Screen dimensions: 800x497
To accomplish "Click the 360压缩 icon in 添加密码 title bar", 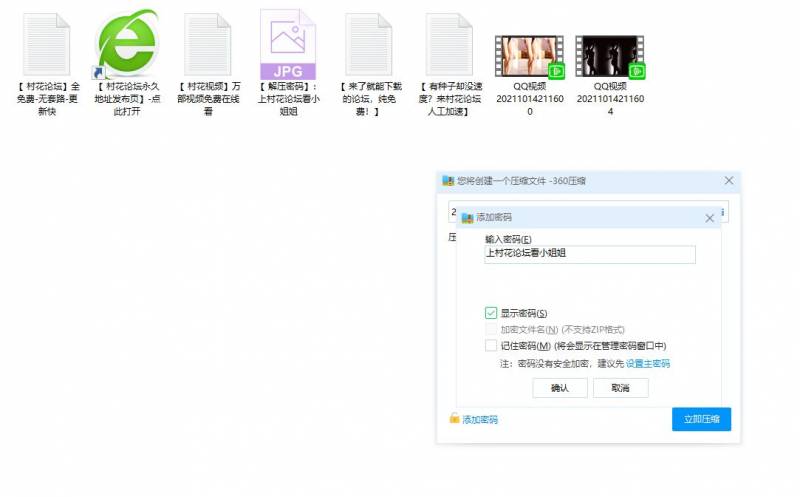I will coord(467,217).
